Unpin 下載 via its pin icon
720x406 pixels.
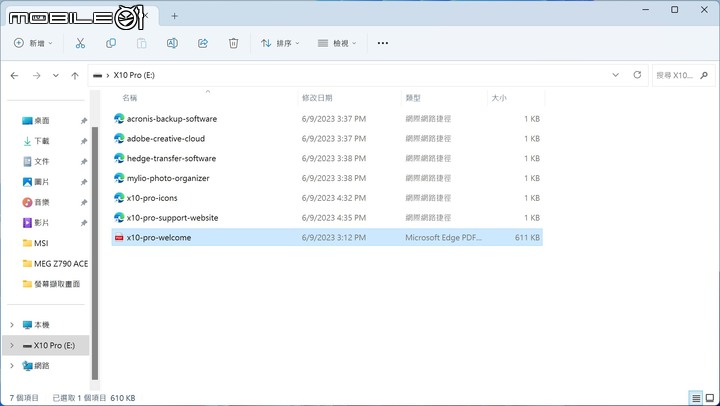tap(84, 141)
